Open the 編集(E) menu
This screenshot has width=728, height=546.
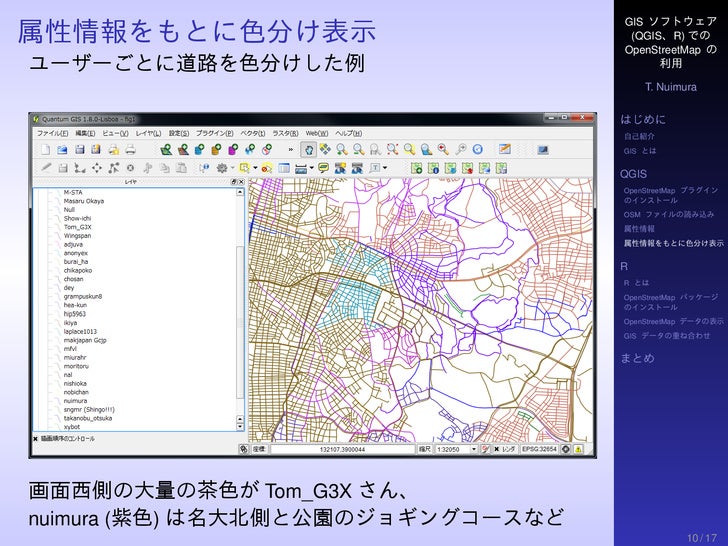pyautogui.click(x=85, y=133)
